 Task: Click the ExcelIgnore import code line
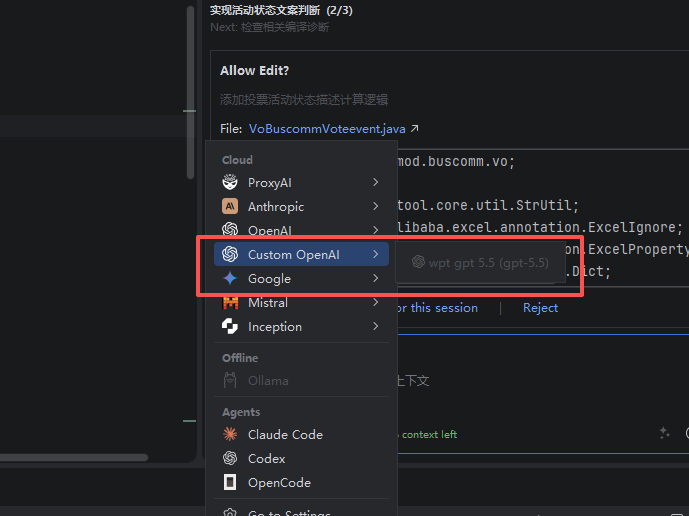(540, 227)
